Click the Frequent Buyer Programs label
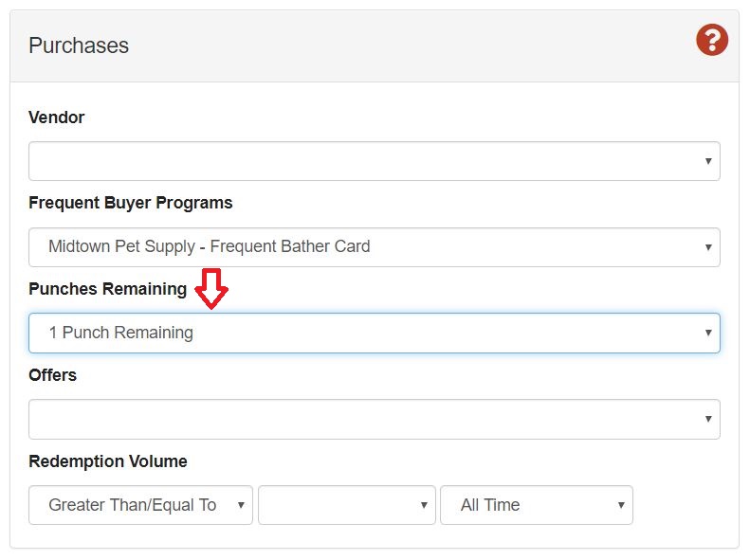750x560 pixels. pyautogui.click(x=131, y=203)
